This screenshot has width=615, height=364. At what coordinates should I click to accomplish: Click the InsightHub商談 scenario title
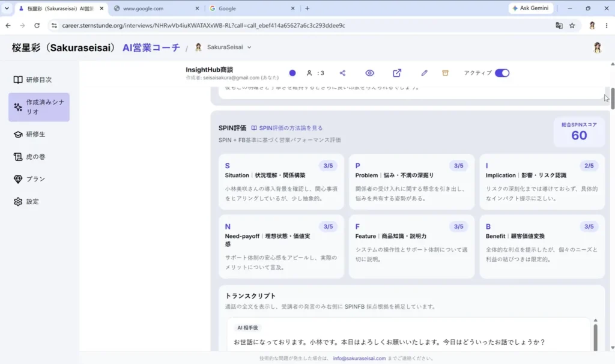tap(210, 70)
